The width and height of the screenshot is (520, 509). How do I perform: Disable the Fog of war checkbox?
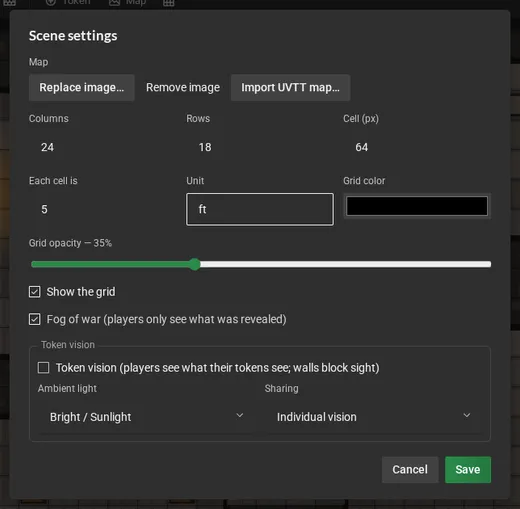(x=35, y=319)
